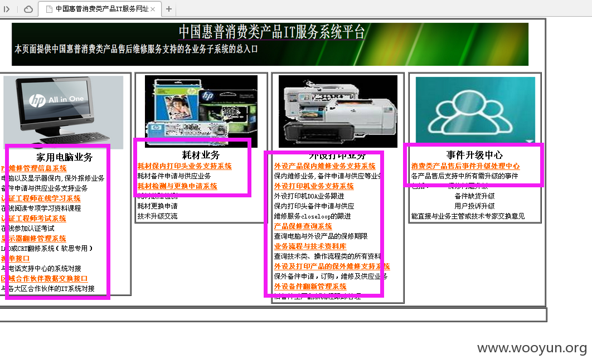This screenshot has height=364, width=592.
Task: Click the 耗材业务 heading
Action: click(x=201, y=155)
